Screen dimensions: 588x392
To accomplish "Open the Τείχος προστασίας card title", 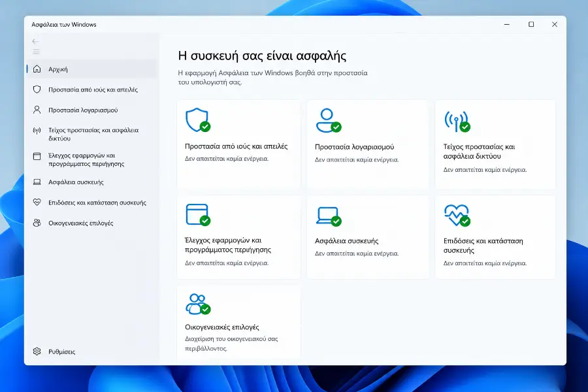I will pyautogui.click(x=480, y=152).
